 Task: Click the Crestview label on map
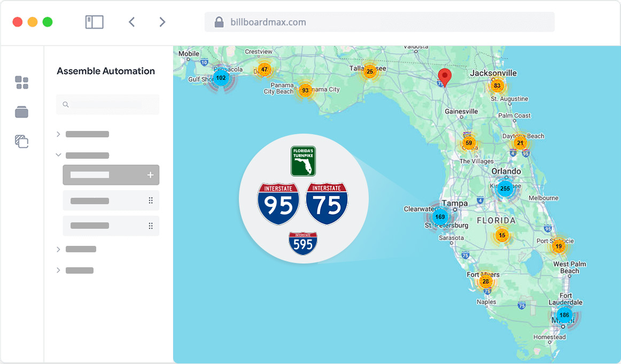(258, 51)
